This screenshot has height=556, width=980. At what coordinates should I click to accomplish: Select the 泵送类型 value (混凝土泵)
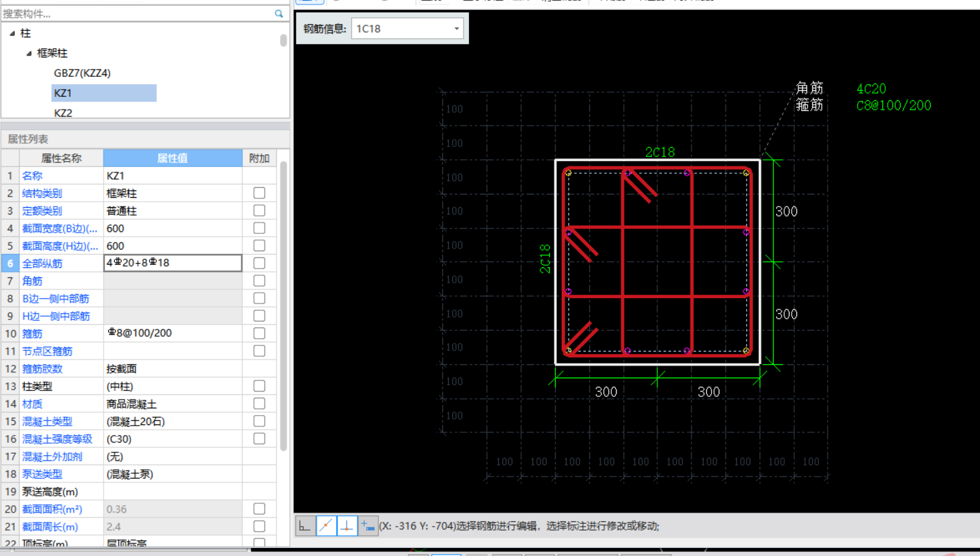[173, 474]
